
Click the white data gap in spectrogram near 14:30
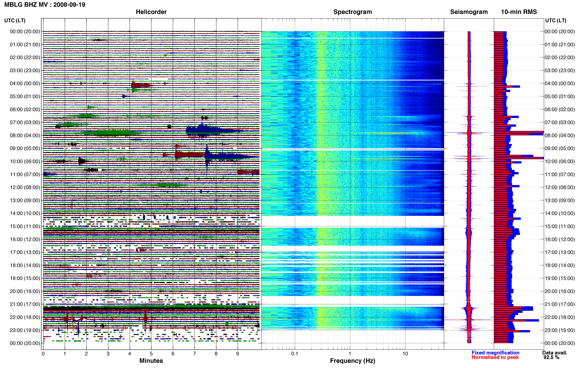(352, 221)
